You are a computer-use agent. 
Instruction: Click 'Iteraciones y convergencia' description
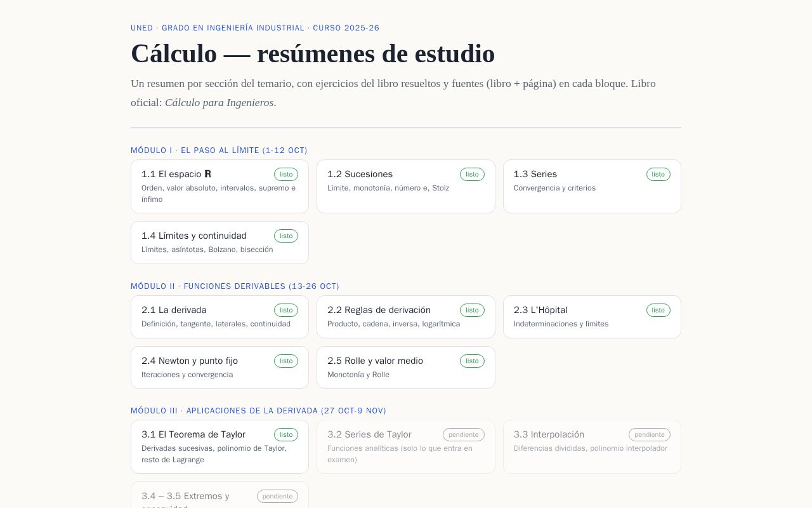coord(187,375)
